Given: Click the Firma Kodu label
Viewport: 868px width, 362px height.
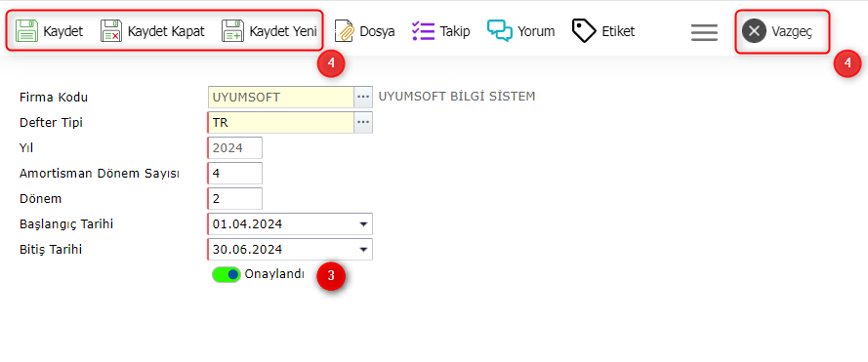Looking at the screenshot, I should [54, 98].
